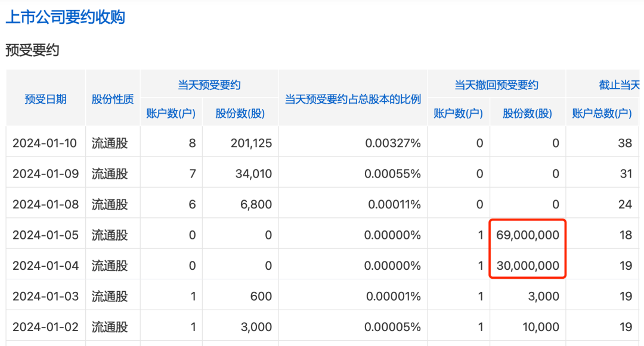This screenshot has width=644, height=346.
Task: Click the percentage 0.00001%
Action: [x=394, y=296]
